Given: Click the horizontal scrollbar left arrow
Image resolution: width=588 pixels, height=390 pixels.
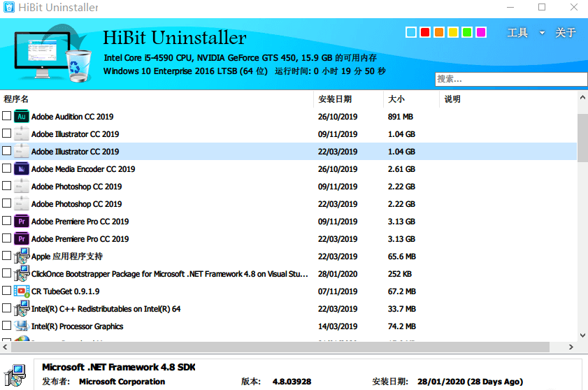Looking at the screenshot, I should [6, 347].
